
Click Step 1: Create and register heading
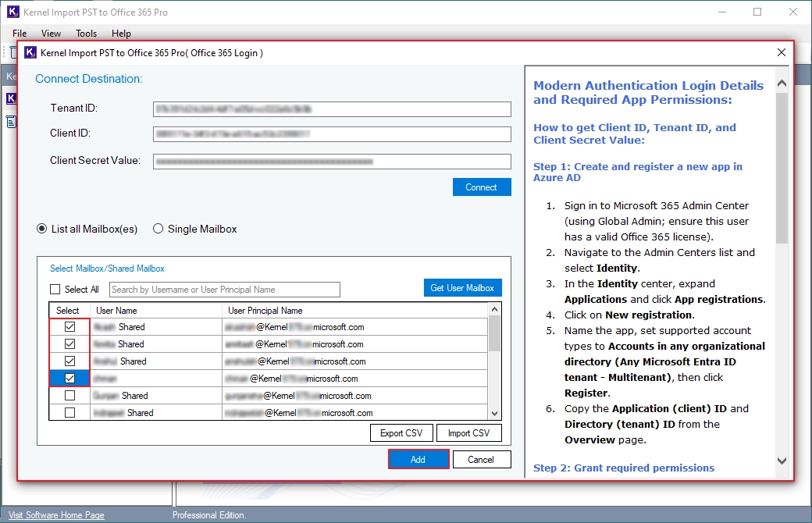[x=637, y=172]
